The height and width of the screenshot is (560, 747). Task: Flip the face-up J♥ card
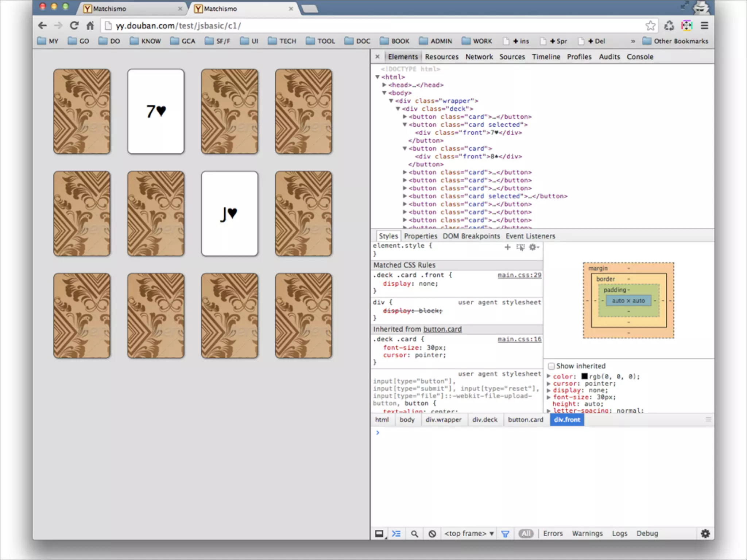pos(230,214)
